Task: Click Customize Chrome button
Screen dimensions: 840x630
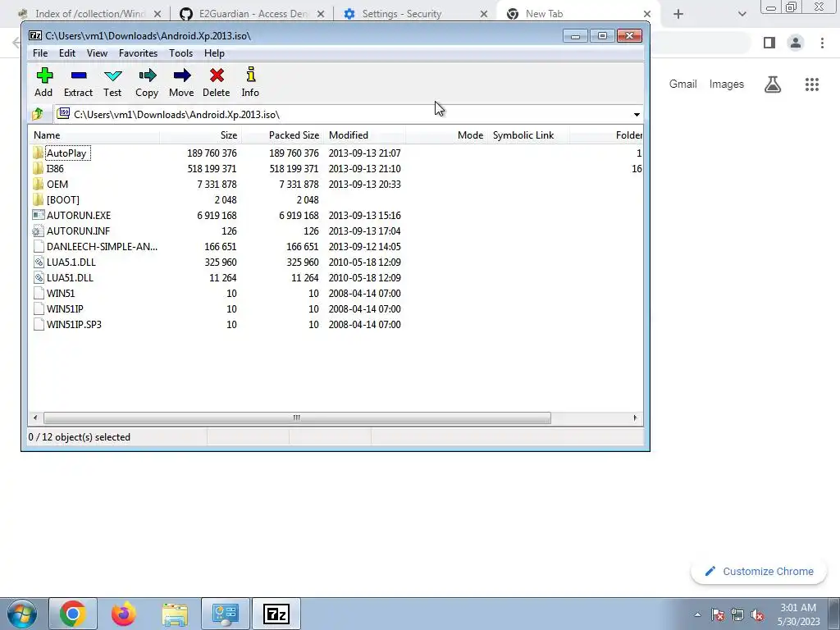Action: tap(759, 572)
